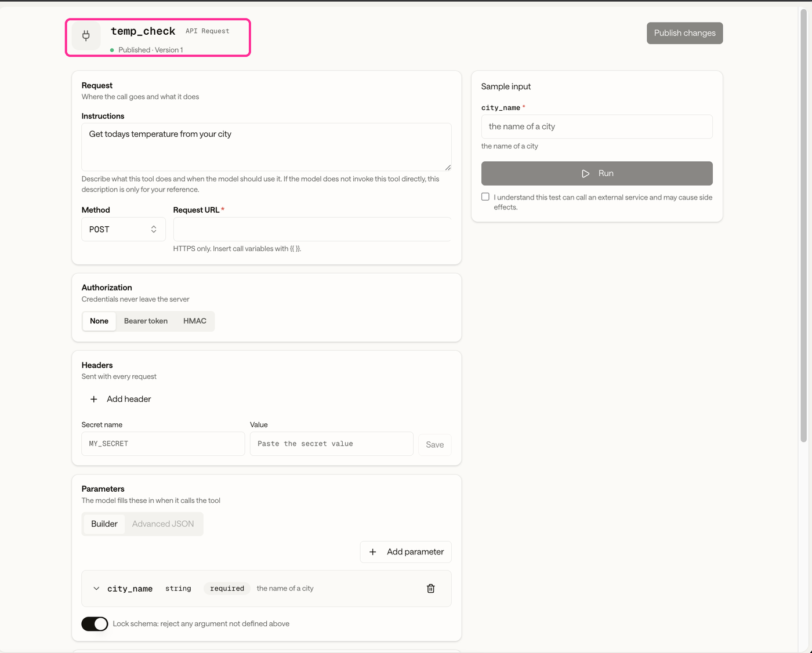Click the plug icon beside temp_check
Image resolution: width=812 pixels, height=653 pixels.
pyautogui.click(x=86, y=36)
